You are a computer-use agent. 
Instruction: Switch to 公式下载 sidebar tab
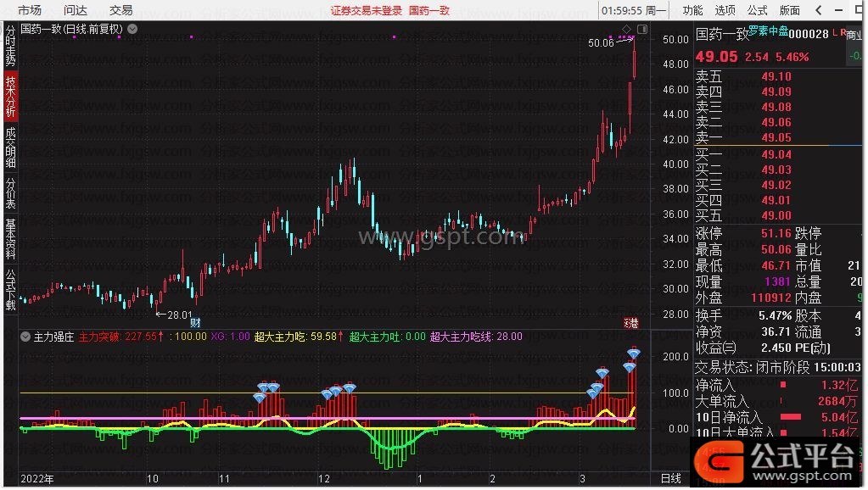point(10,289)
